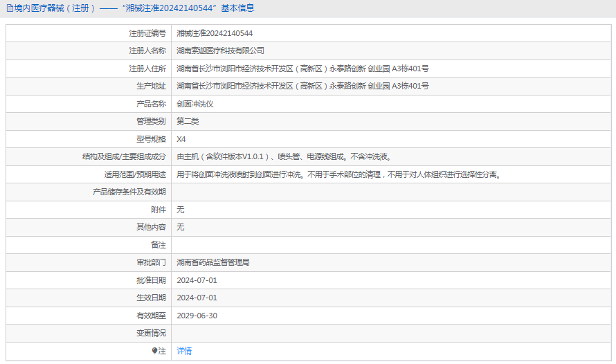Click the 产品名称 label
The width and height of the screenshot is (616, 364).
coord(151,104)
